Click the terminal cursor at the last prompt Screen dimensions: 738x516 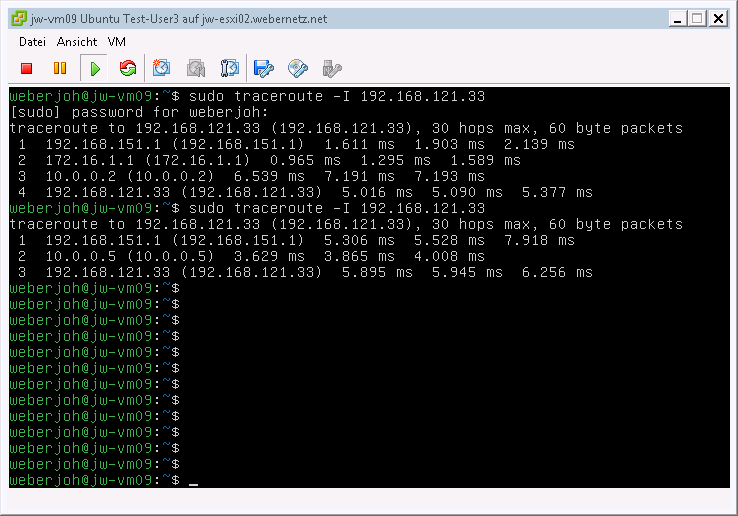(x=193, y=483)
